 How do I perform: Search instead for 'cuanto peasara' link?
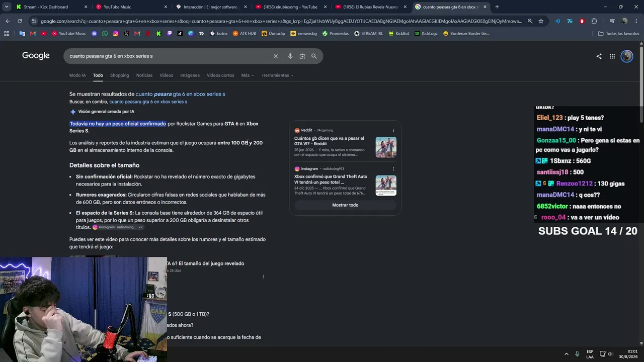tap(148, 102)
